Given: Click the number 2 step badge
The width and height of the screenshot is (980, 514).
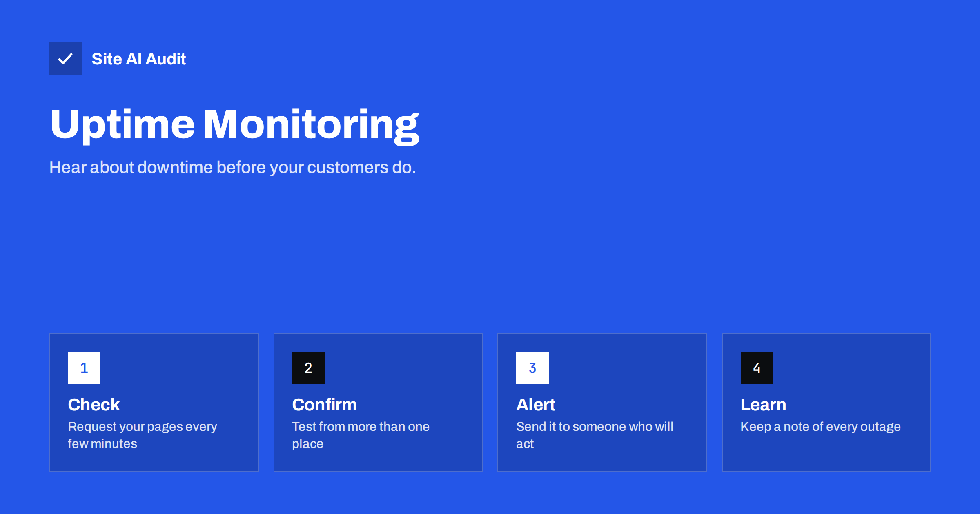Looking at the screenshot, I should 309,368.
